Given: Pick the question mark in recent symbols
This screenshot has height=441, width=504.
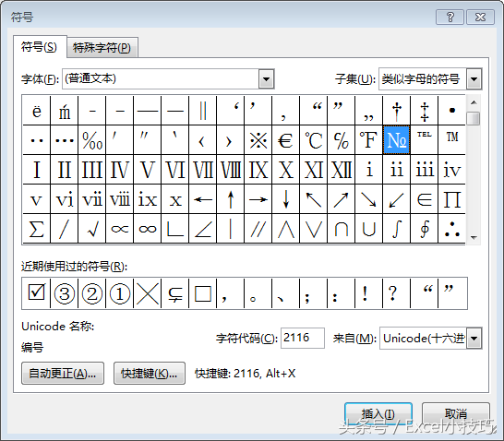Looking at the screenshot, I should coord(396,293).
